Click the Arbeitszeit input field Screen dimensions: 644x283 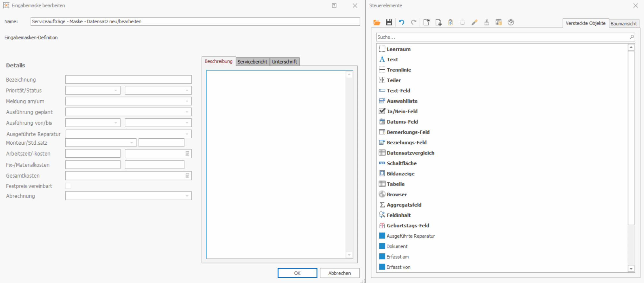[x=93, y=154]
